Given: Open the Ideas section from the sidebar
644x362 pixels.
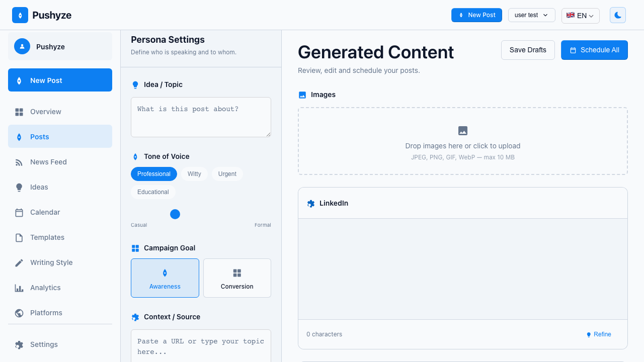Looking at the screenshot, I should 19,187.
